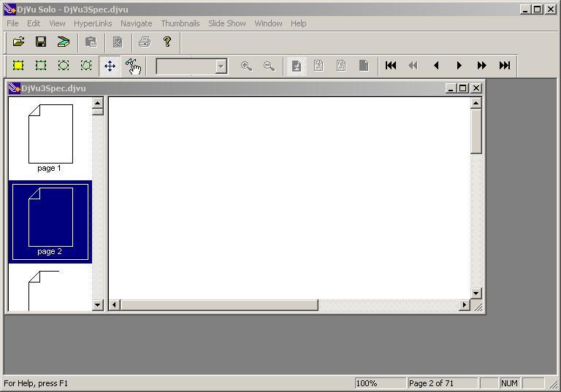The image size is (561, 392).
Task: Go to the next page arrow
Action: [x=459, y=66]
